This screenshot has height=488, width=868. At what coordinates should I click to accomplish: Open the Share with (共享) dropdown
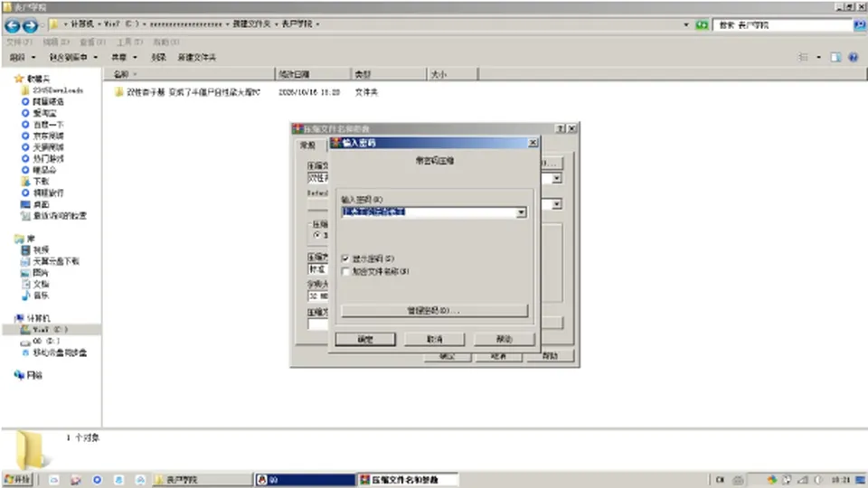click(124, 57)
